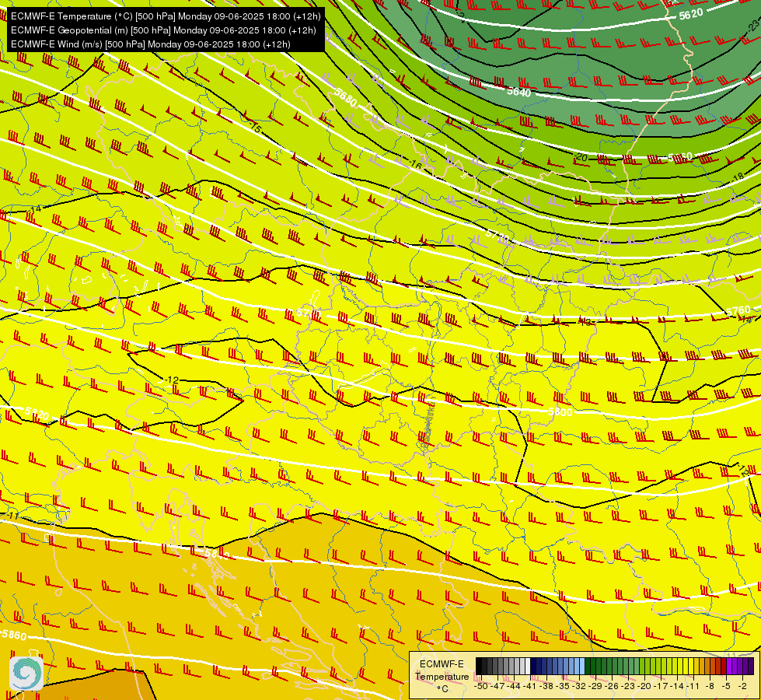Click the -16 isotherm label
This screenshot has height=700, width=761.
click(415, 164)
